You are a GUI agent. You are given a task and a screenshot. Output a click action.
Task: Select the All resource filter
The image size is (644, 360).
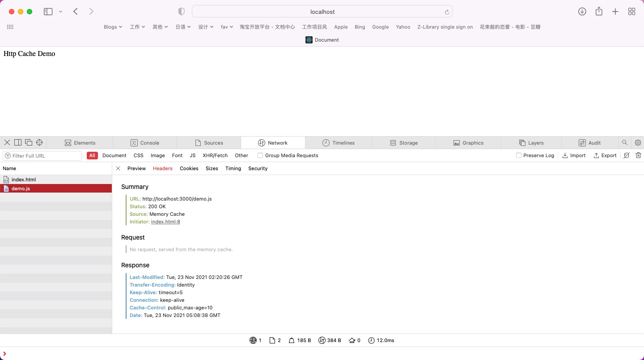(x=92, y=155)
